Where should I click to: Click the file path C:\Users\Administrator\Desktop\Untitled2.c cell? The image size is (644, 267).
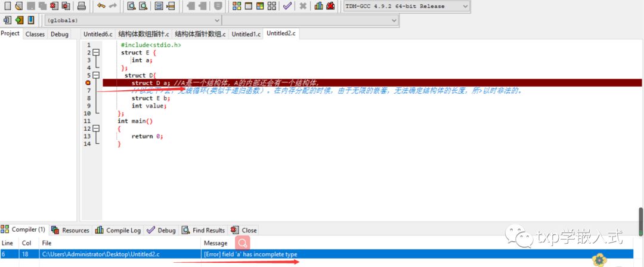pos(101,254)
